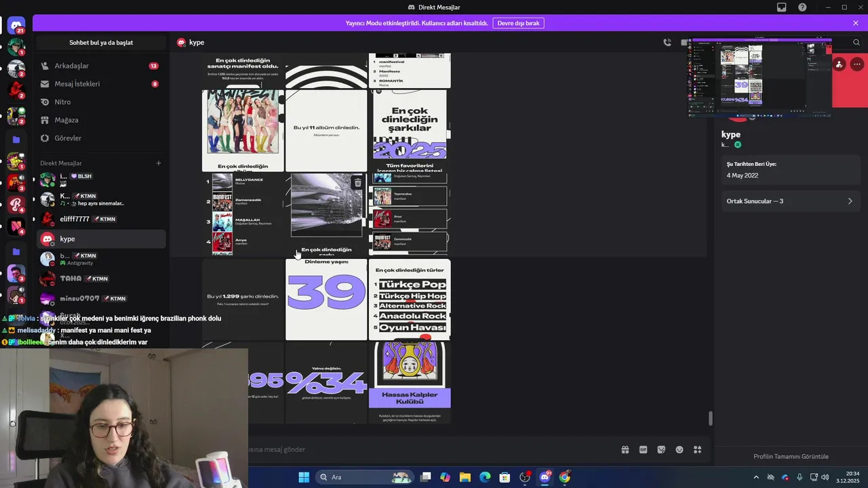Screen dimensions: 868x488
Task: Expand Ortak Sunucular — 3 section
Action: pos(791,201)
